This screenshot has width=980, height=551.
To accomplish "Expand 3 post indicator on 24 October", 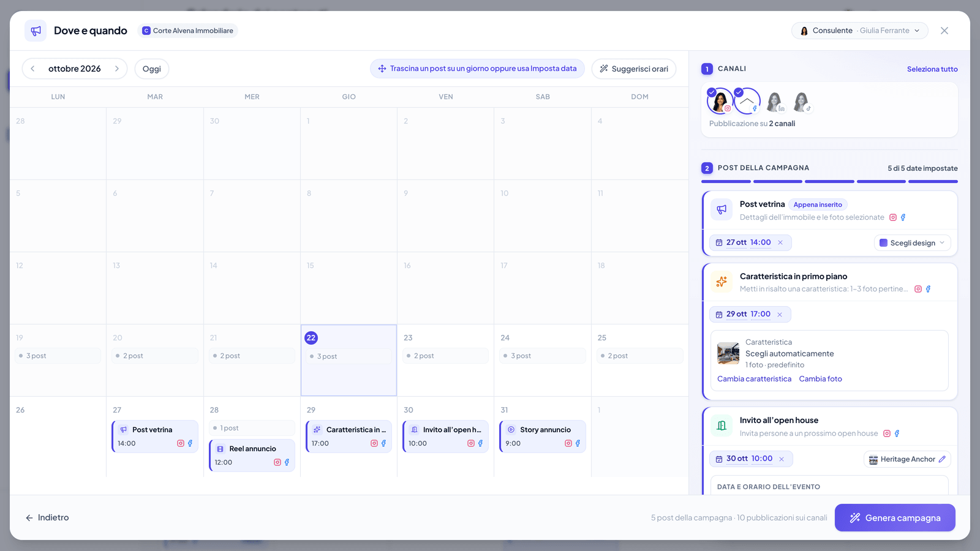I will (543, 356).
